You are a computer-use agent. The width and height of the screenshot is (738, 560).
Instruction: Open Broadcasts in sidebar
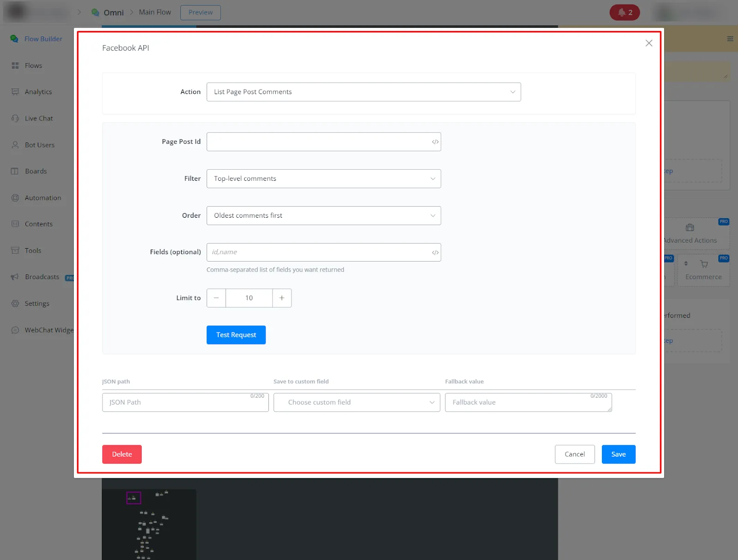pos(42,277)
